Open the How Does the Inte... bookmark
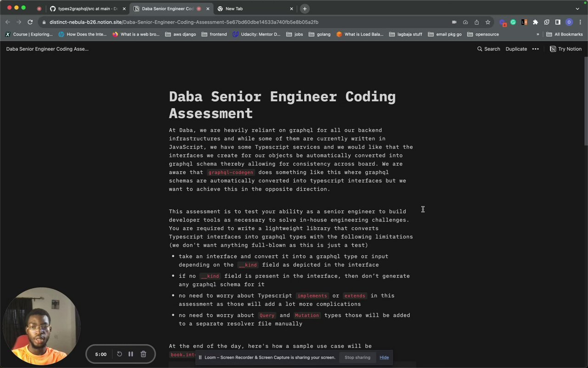This screenshot has width=588, height=368. tap(82, 34)
